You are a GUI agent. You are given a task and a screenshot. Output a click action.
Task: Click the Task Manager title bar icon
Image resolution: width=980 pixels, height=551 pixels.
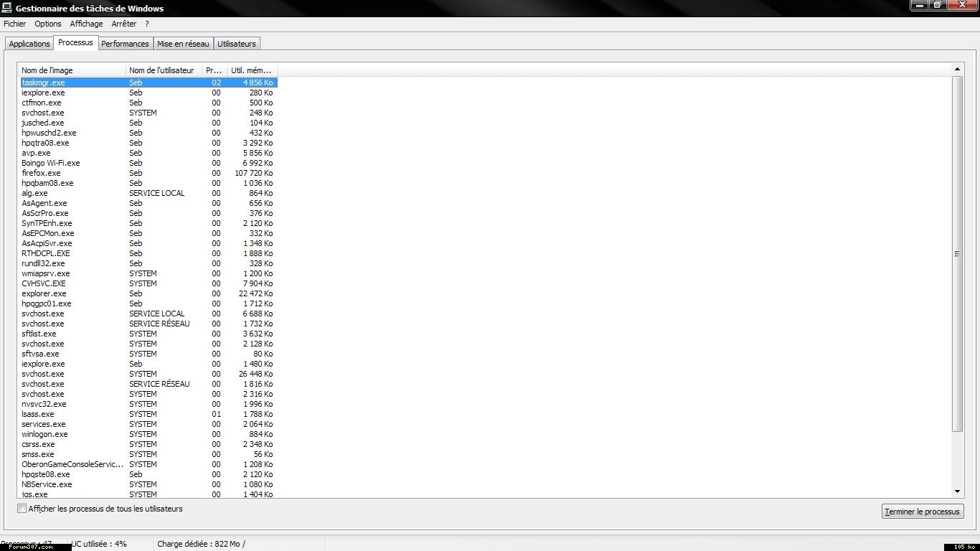click(6, 8)
